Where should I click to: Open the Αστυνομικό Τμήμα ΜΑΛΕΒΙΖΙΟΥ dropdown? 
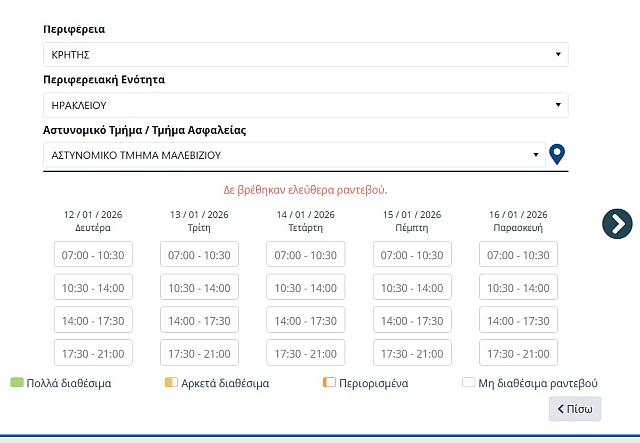tap(294, 155)
